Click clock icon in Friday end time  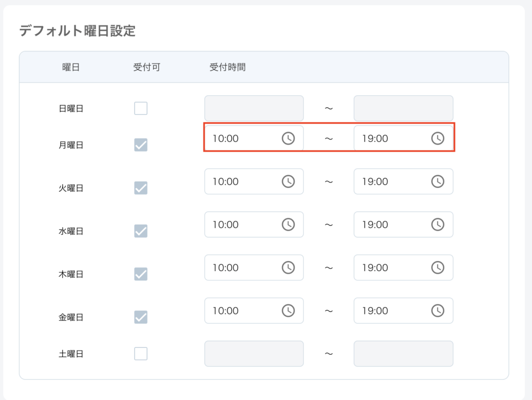pyautogui.click(x=438, y=311)
